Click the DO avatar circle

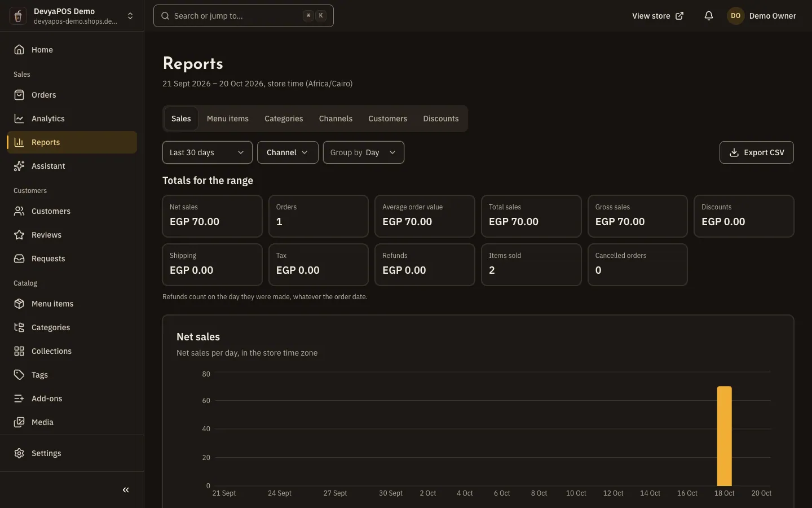pos(736,16)
